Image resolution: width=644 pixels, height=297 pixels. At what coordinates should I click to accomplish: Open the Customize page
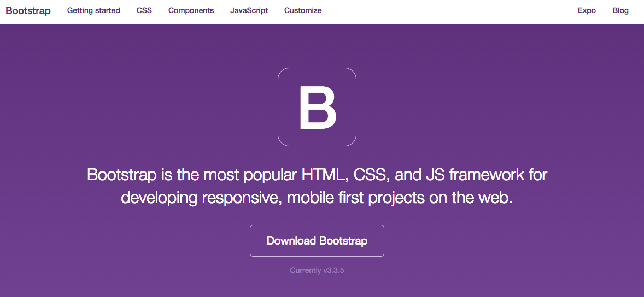(303, 11)
